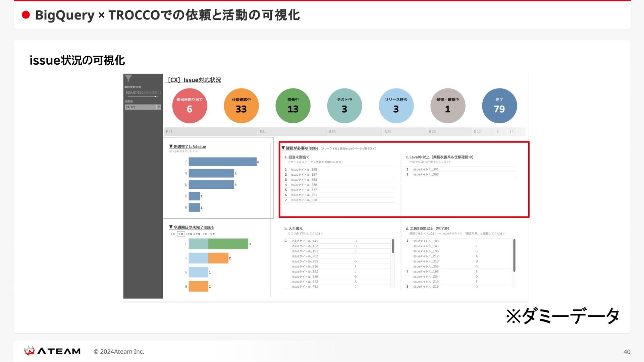644x362 pixels.
Task: Click the B bar in 先週完了したIssue chart
Action: pos(194,207)
